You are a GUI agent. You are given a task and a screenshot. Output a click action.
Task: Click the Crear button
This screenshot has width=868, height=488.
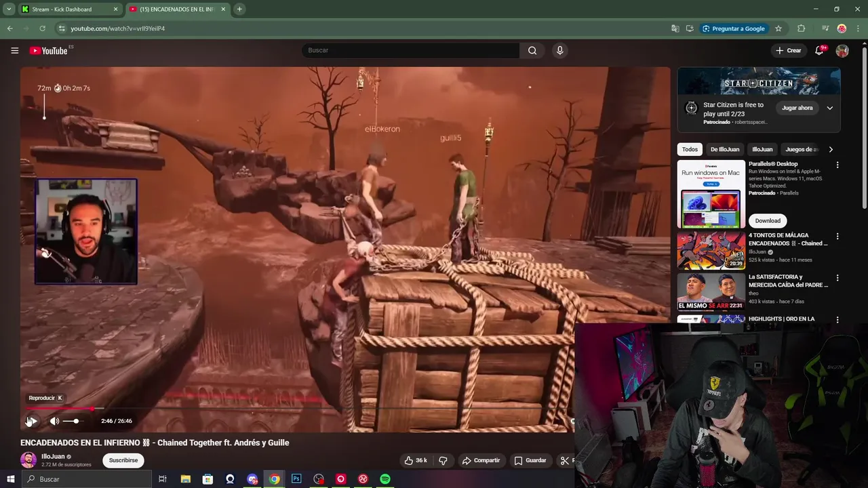pyautogui.click(x=789, y=50)
